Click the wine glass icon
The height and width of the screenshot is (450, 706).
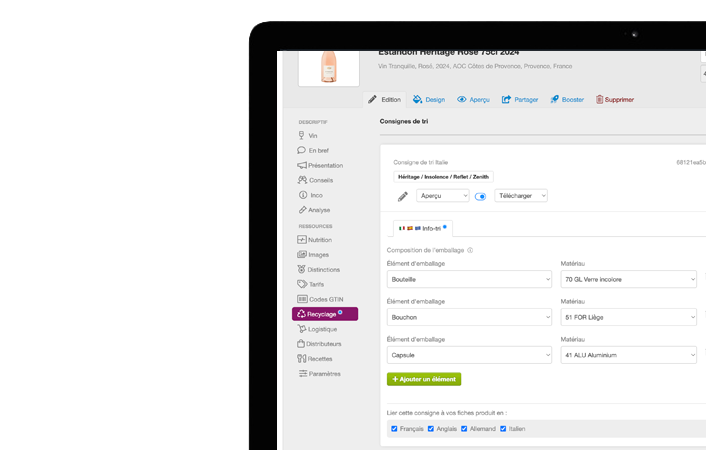pos(301,135)
